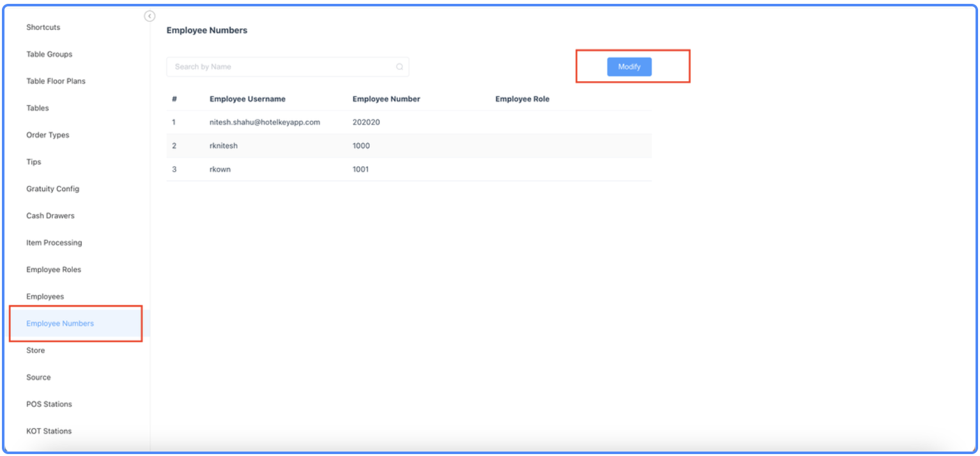Open the Employees section

(45, 296)
